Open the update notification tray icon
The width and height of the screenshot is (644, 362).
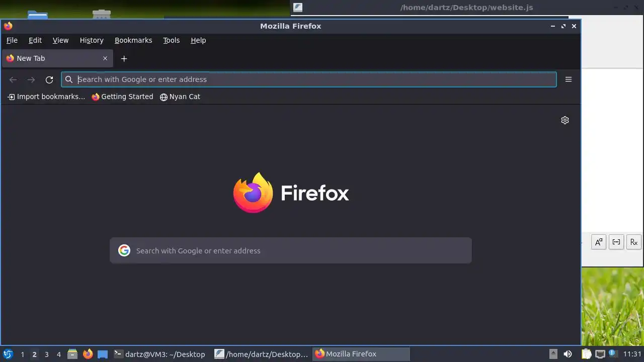click(x=612, y=354)
